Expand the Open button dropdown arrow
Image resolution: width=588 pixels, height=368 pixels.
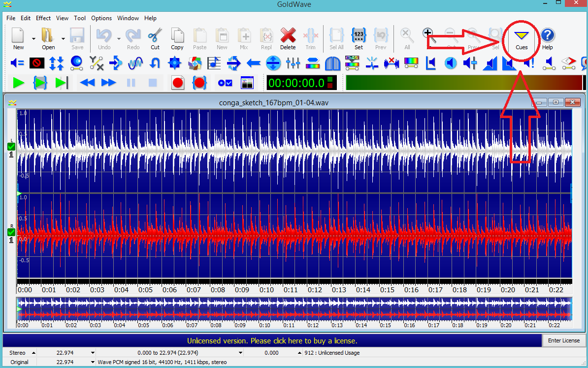tap(63, 38)
